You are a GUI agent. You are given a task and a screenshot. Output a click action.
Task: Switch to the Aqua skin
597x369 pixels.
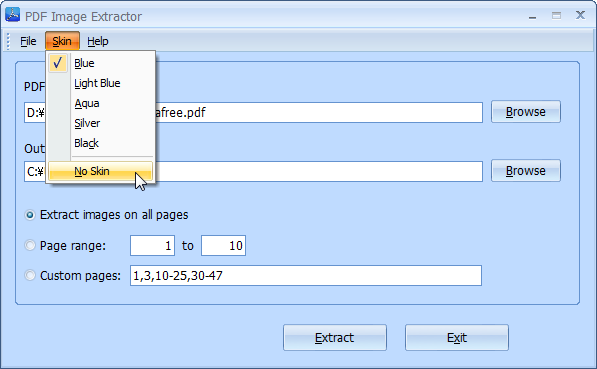point(101,103)
